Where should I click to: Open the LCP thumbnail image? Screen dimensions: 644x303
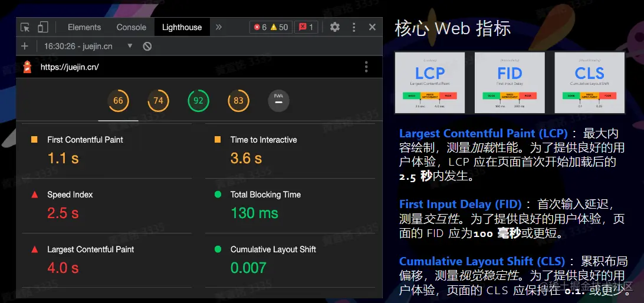[429, 83]
